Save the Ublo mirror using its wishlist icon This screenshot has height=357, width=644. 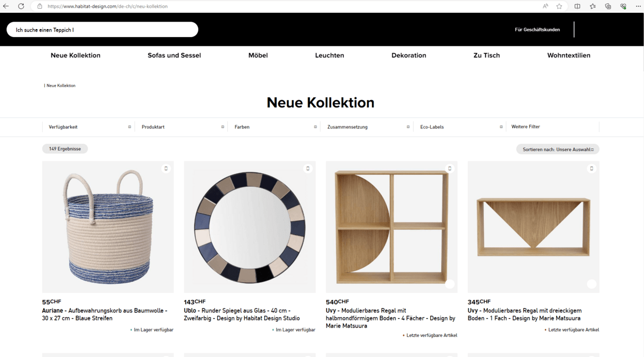coord(308,168)
